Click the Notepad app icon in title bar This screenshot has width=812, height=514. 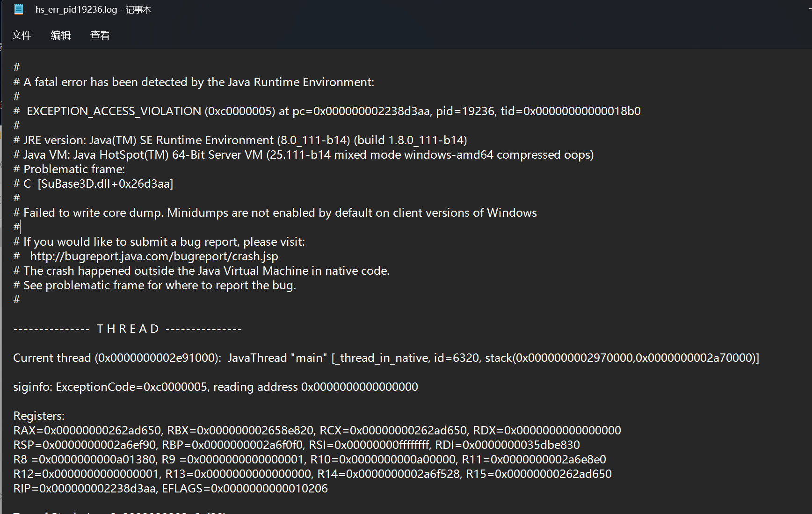[18, 9]
